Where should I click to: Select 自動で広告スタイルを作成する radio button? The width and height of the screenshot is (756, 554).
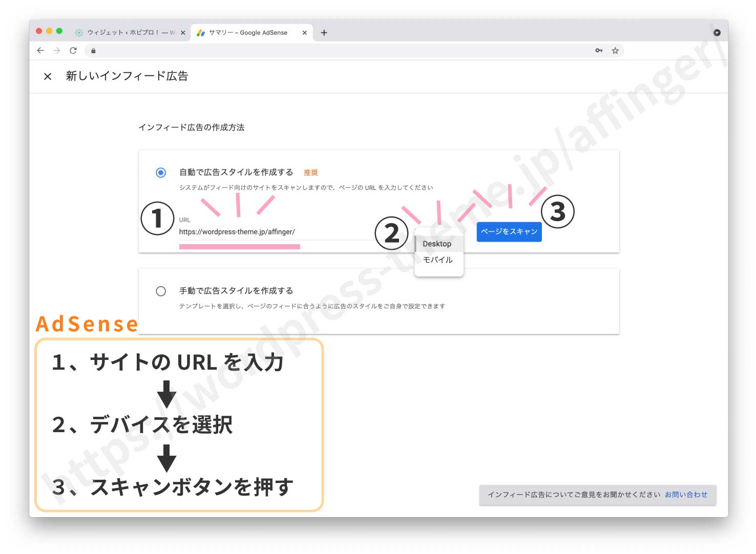coord(161,173)
